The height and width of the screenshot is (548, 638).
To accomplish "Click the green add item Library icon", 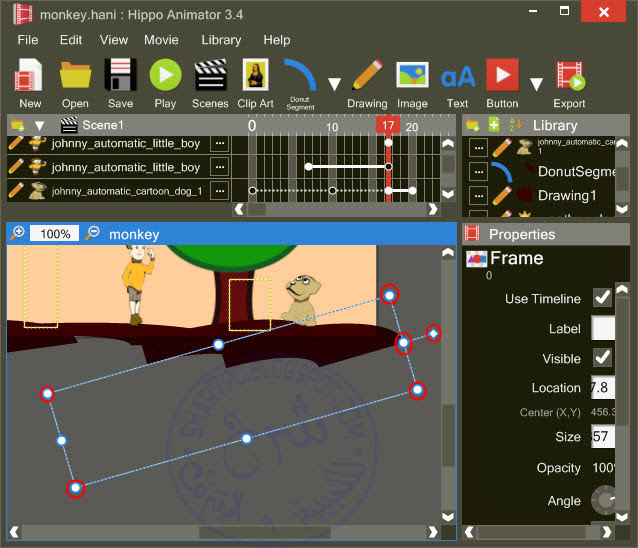I will (494, 125).
